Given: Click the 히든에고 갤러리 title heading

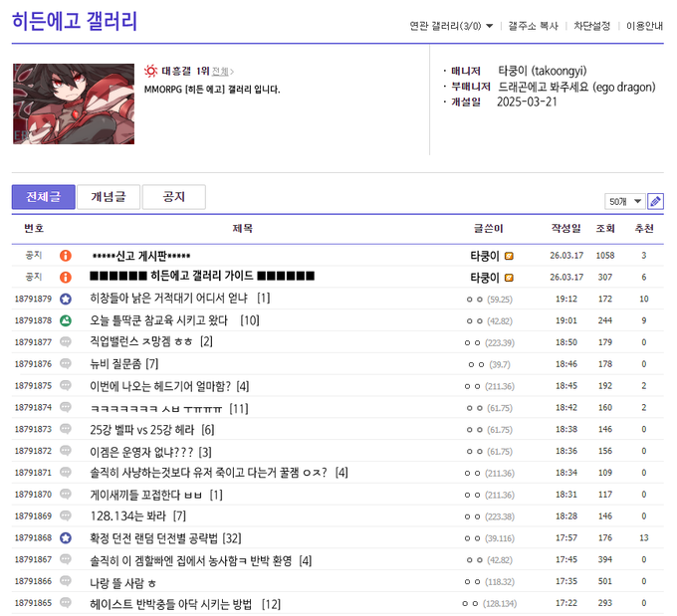Looking at the screenshot, I should 75,21.
